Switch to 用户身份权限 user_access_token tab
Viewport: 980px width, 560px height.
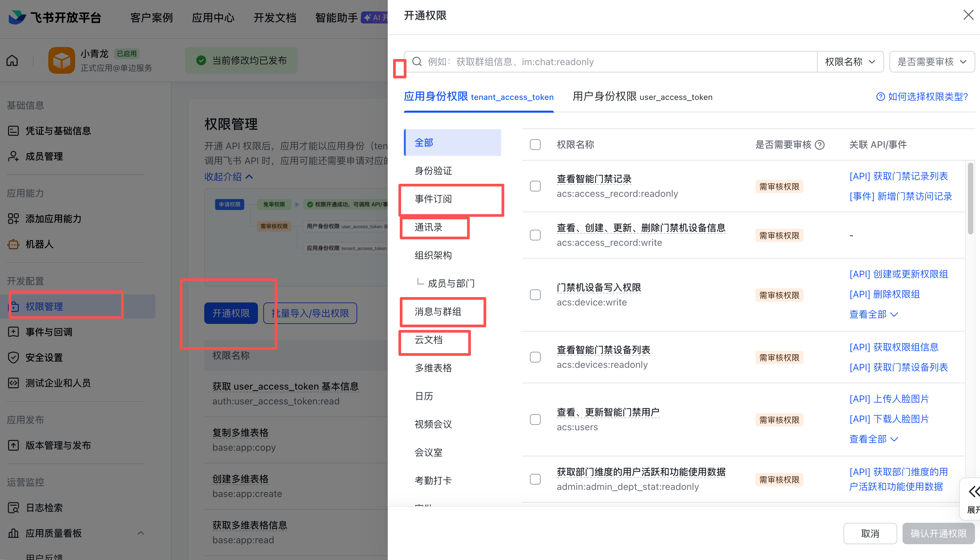pos(642,97)
